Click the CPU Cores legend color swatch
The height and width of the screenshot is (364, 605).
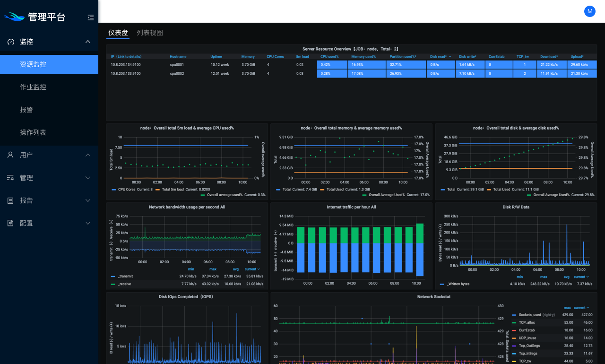[x=113, y=189]
